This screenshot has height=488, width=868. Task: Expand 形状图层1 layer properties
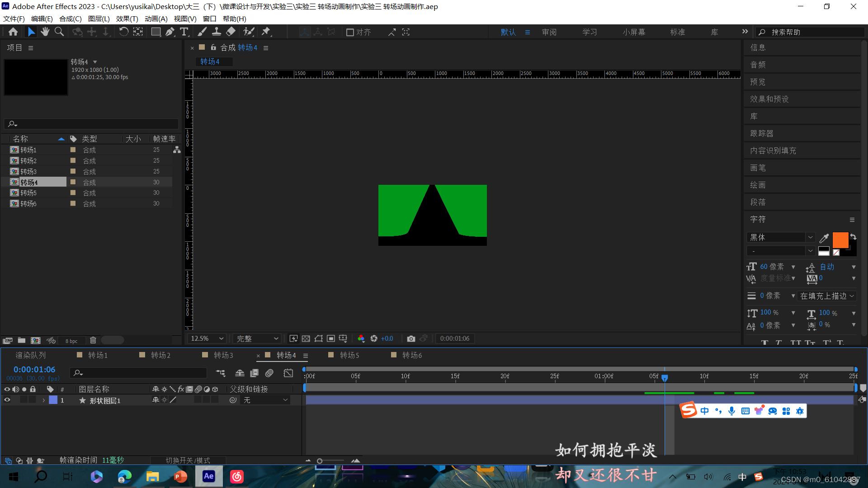pyautogui.click(x=43, y=400)
